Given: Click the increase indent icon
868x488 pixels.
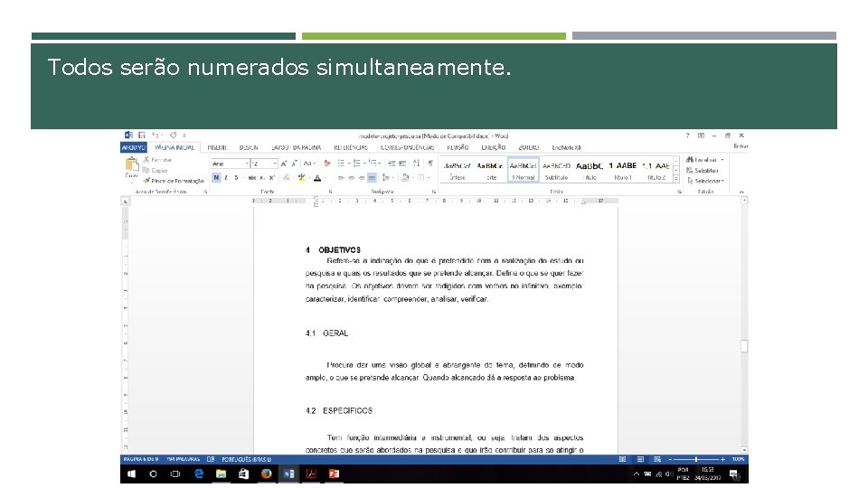Looking at the screenshot, I should point(402,164).
